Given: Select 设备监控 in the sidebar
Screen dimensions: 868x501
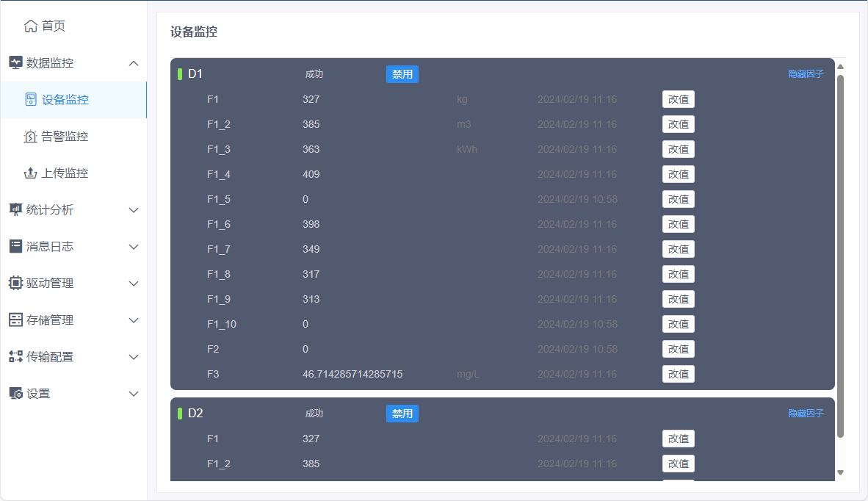Looking at the screenshot, I should [x=73, y=100].
